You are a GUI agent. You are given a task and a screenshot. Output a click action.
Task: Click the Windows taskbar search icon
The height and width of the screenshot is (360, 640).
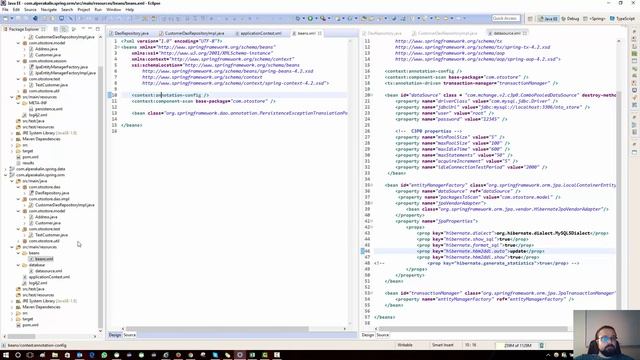(x=18, y=355)
